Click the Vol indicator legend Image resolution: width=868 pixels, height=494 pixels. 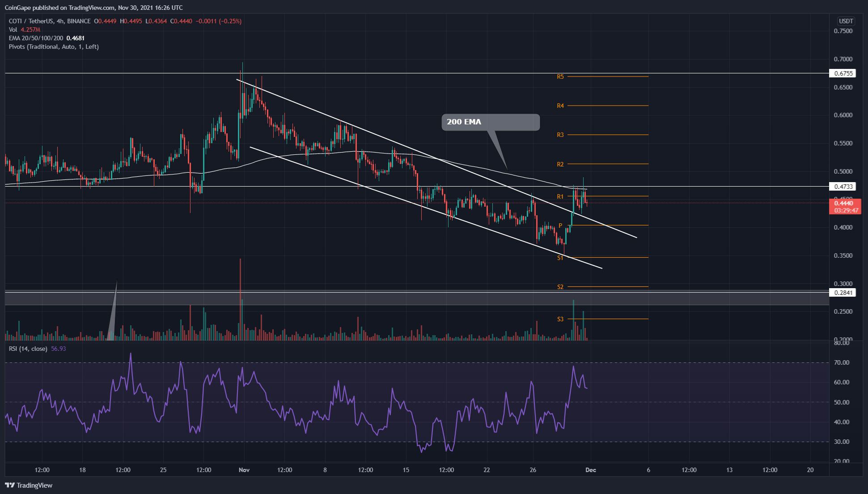coord(13,30)
